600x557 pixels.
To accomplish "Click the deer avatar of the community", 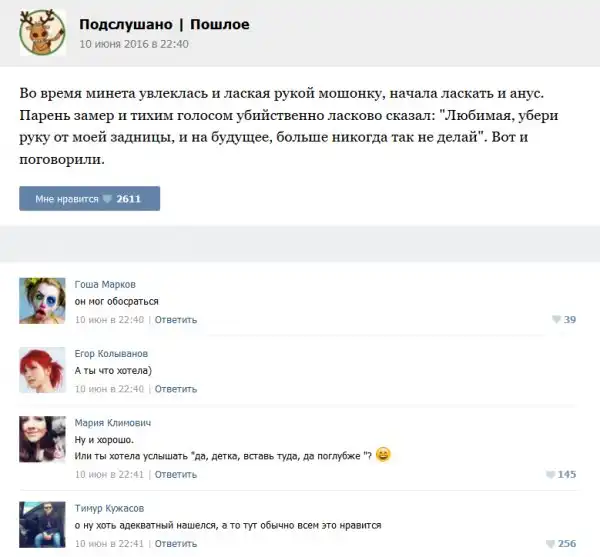I will point(42,33).
